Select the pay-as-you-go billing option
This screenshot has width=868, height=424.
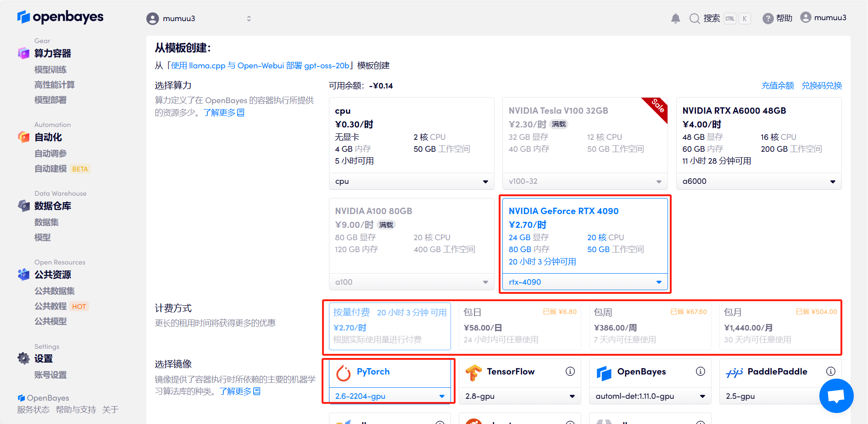coord(389,326)
